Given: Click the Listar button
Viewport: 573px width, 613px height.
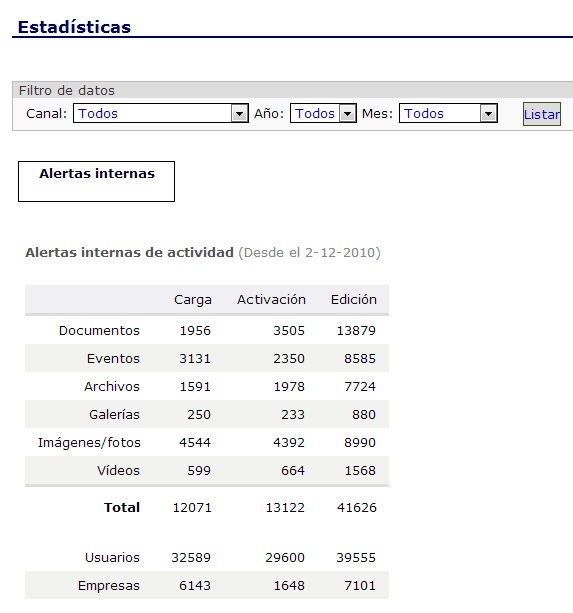Looking at the screenshot, I should point(542,114).
